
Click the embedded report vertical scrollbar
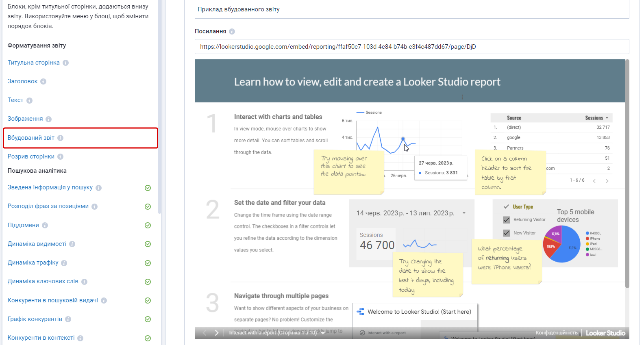tap(627, 174)
